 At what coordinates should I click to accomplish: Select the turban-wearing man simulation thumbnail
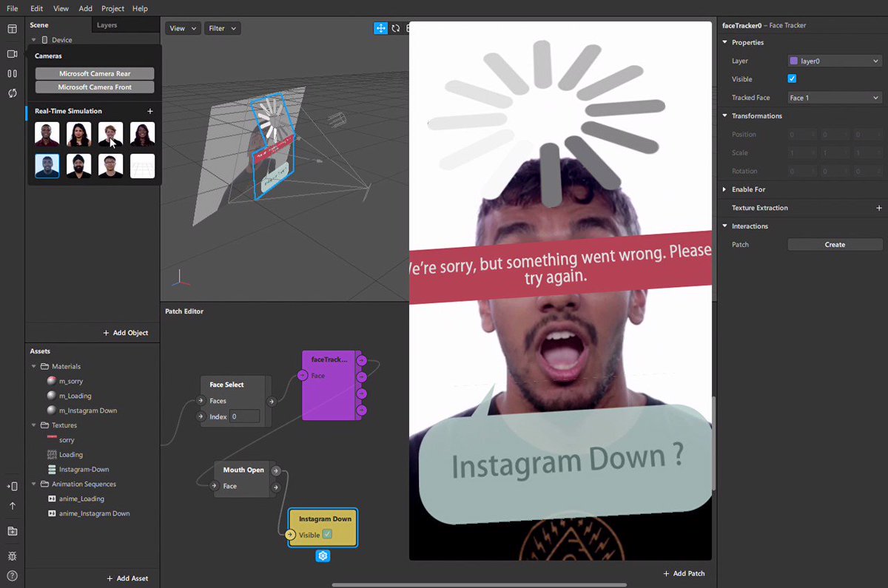coord(79,166)
